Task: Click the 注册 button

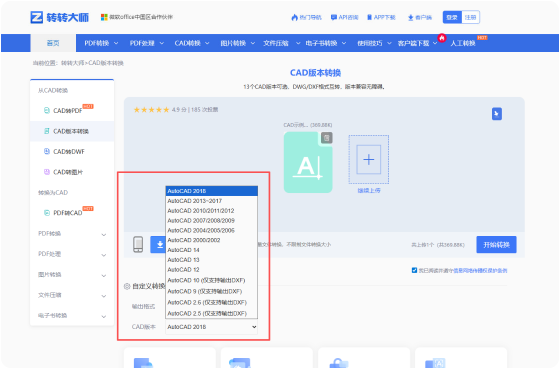Action: pos(470,17)
